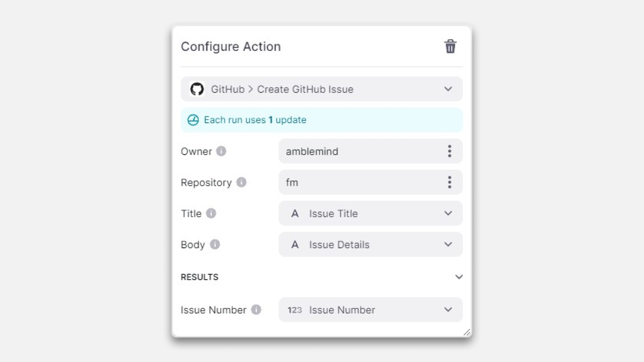The image size is (644, 362).
Task: Click the Body info icon
Action: coord(215,244)
